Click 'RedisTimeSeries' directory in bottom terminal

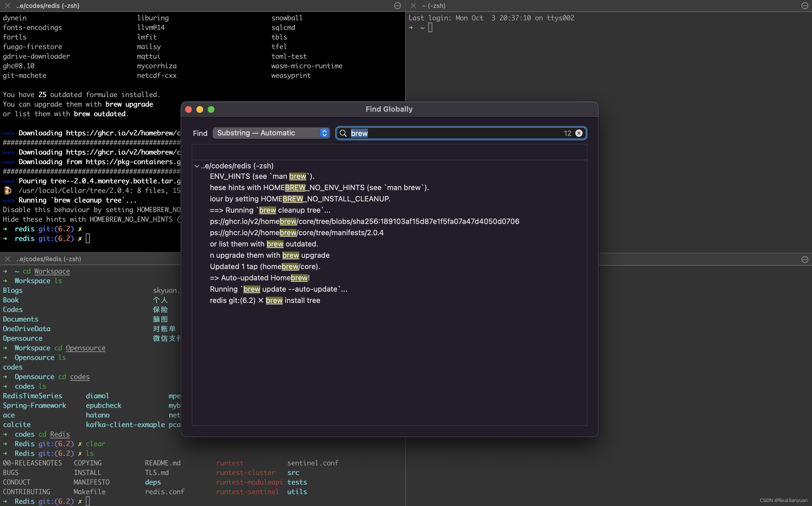coord(32,395)
